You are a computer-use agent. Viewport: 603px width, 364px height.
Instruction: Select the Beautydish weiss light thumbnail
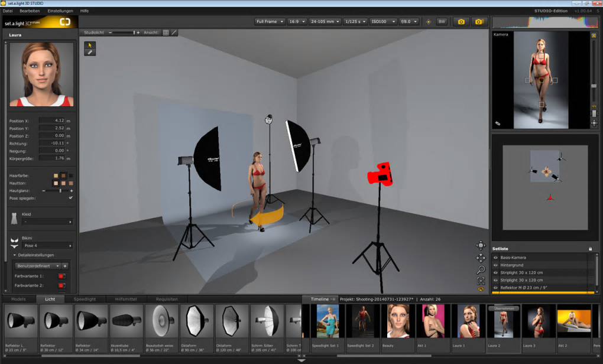[160, 328]
